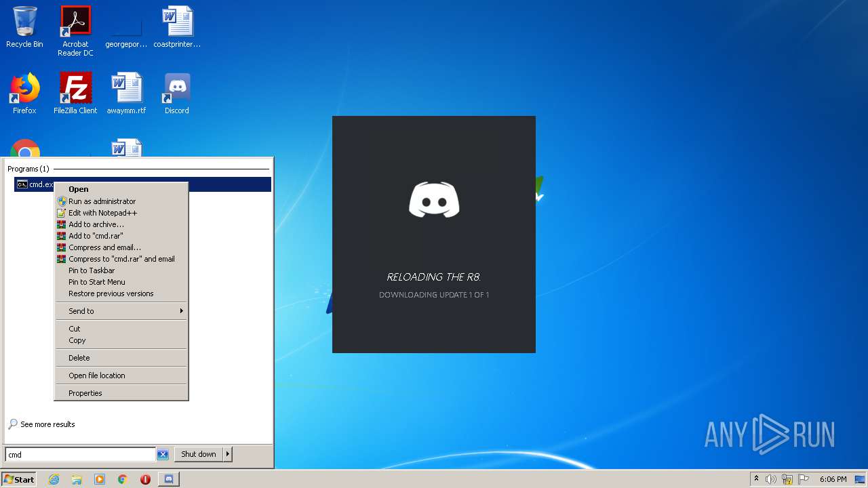Choose Cut from context menu

point(121,329)
